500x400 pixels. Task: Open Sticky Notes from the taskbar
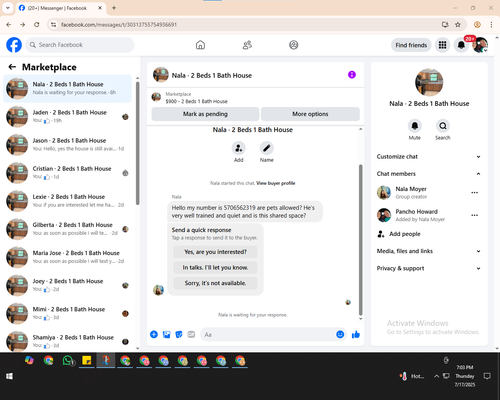pos(87,361)
